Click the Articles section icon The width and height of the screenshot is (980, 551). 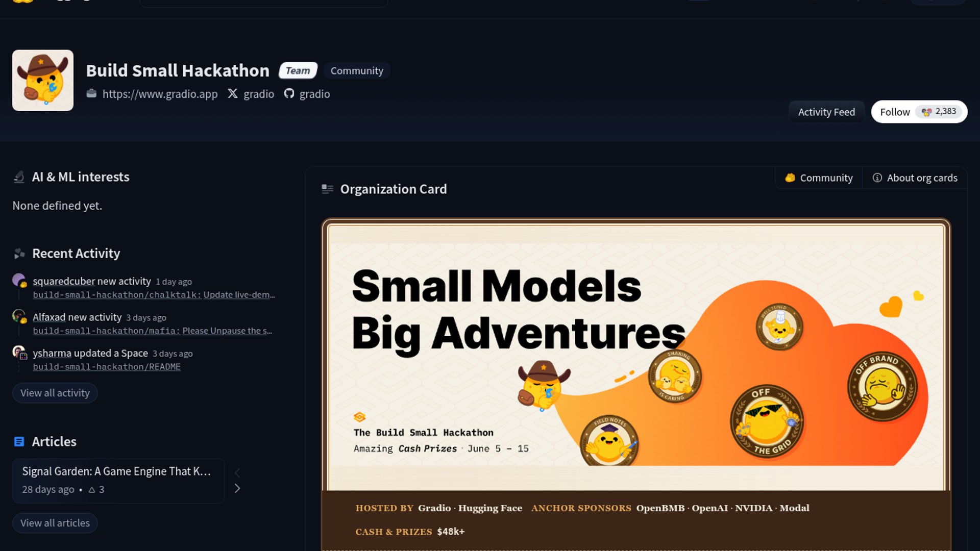pyautogui.click(x=19, y=442)
